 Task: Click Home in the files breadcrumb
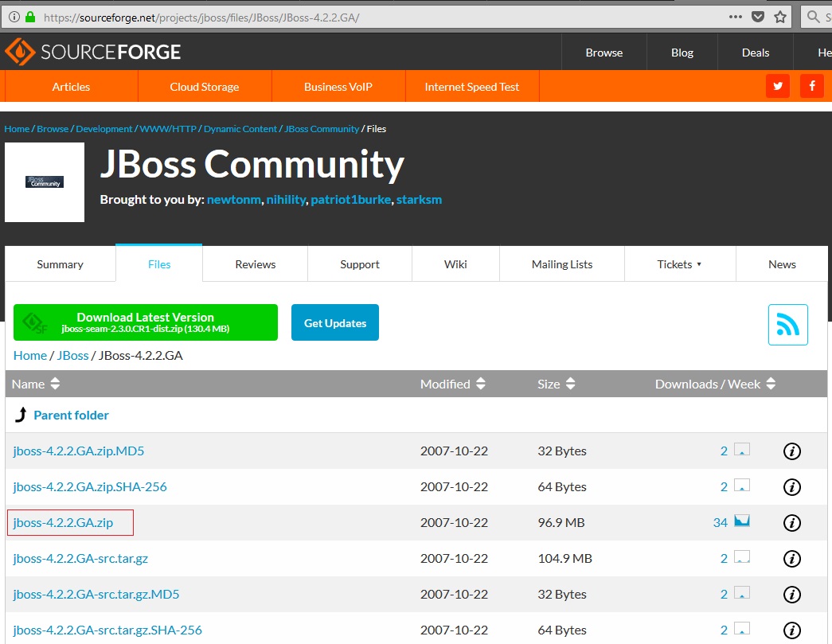coord(30,355)
